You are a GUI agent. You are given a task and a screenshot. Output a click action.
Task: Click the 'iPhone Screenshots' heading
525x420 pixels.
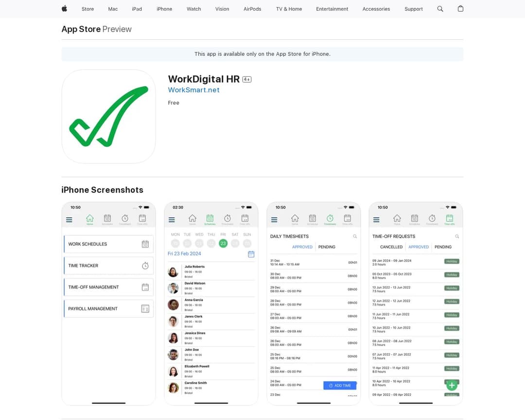(103, 190)
